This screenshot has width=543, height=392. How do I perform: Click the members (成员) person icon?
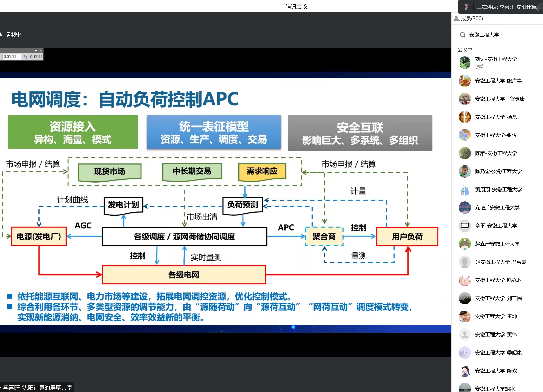tap(456, 18)
